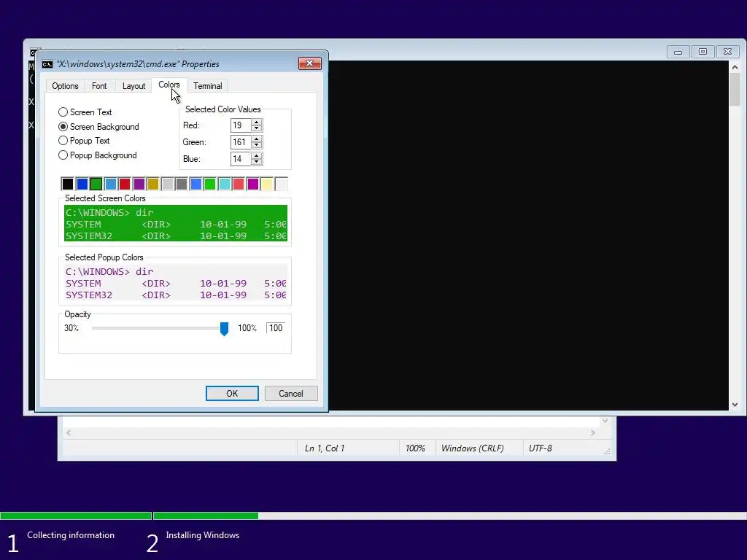Click the Blue value input field
This screenshot has width=747, height=560.
click(241, 158)
